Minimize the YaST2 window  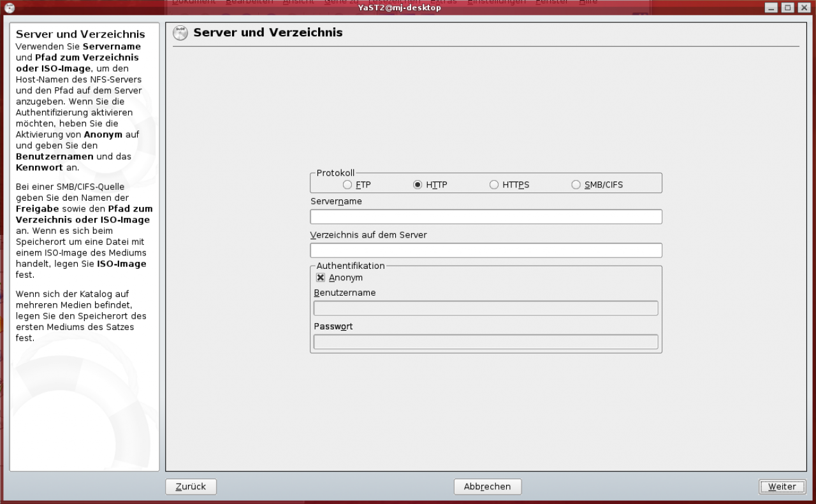(x=772, y=8)
